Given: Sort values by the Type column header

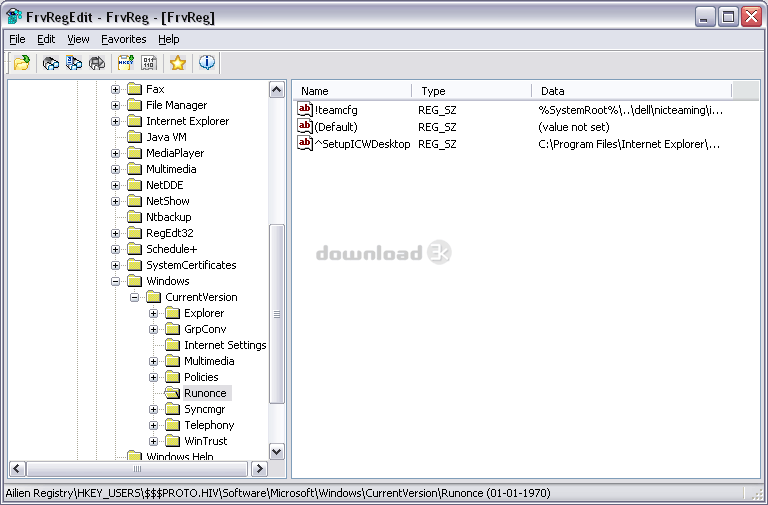Looking at the screenshot, I should (472, 91).
